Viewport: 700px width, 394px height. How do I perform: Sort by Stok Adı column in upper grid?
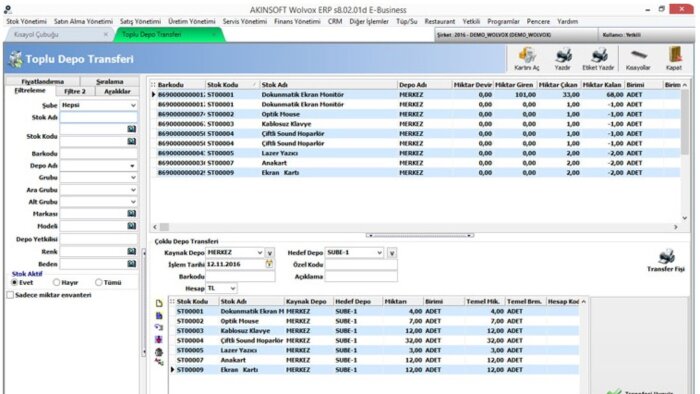tap(328, 85)
